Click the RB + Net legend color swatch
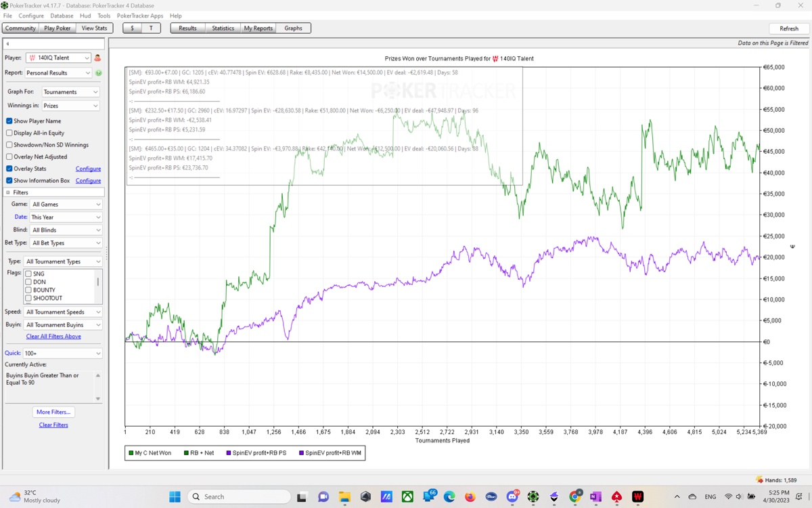Viewport: 812px width, 508px height. [187, 453]
